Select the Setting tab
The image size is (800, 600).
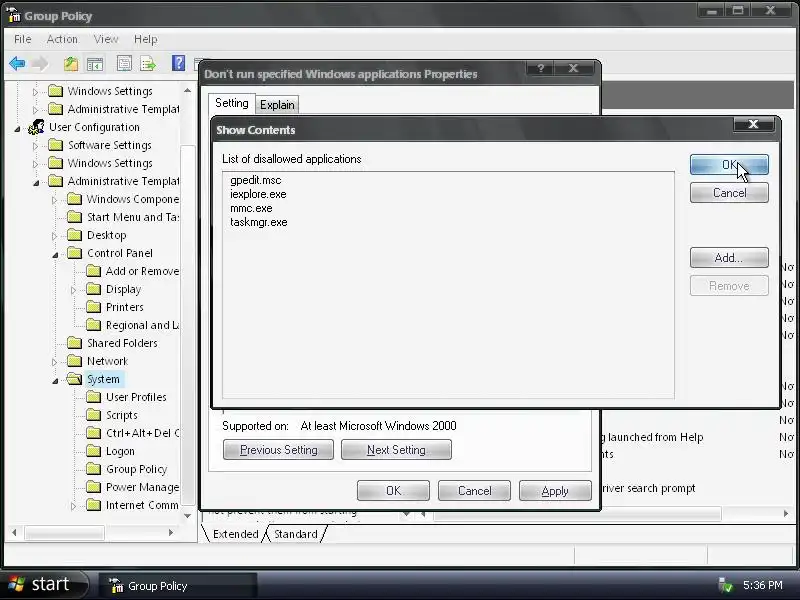pos(232,103)
